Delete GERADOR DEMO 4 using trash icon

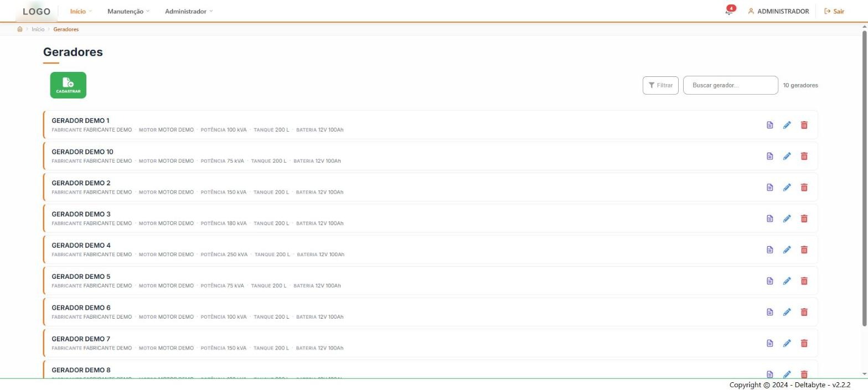coord(804,249)
